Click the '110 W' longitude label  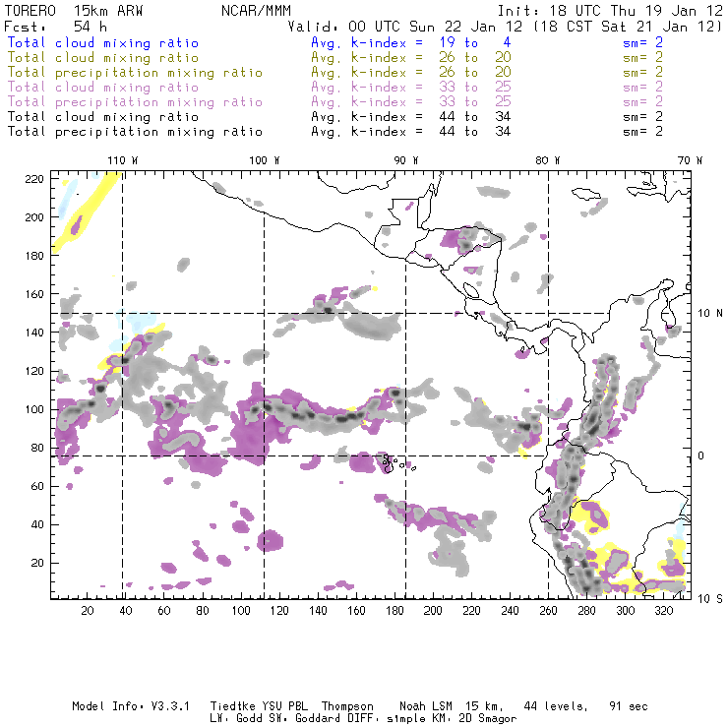(123, 160)
